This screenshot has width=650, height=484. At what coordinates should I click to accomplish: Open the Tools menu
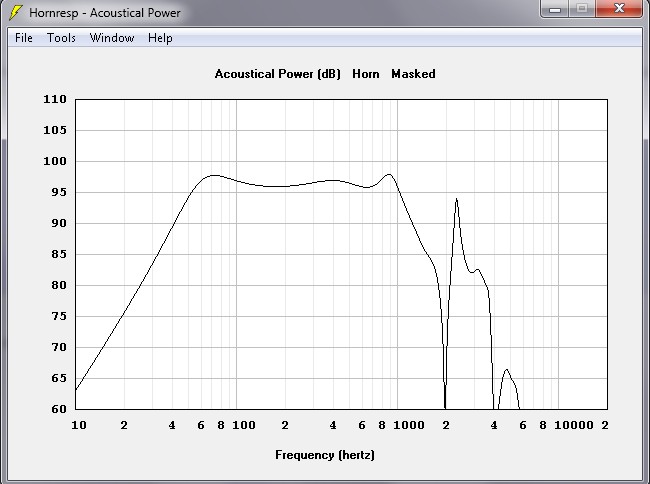61,38
